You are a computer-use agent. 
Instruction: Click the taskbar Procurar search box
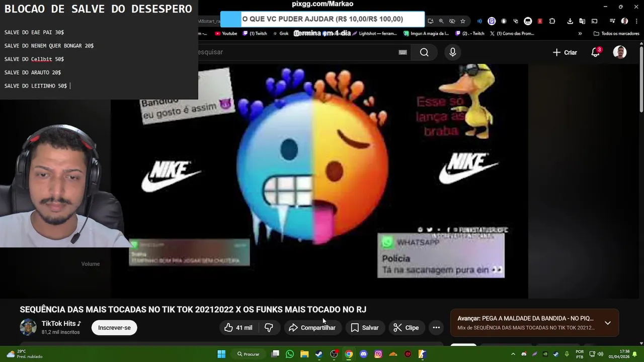point(249,354)
